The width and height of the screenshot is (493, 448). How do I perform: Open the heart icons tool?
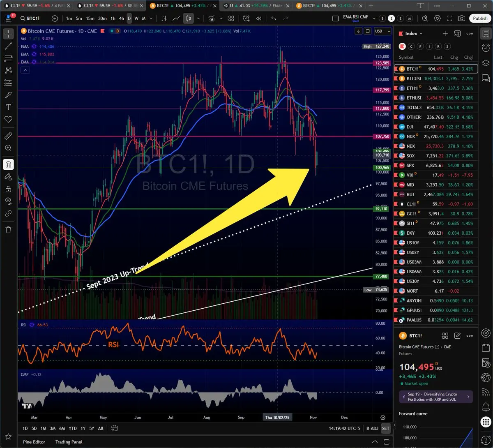click(x=8, y=119)
